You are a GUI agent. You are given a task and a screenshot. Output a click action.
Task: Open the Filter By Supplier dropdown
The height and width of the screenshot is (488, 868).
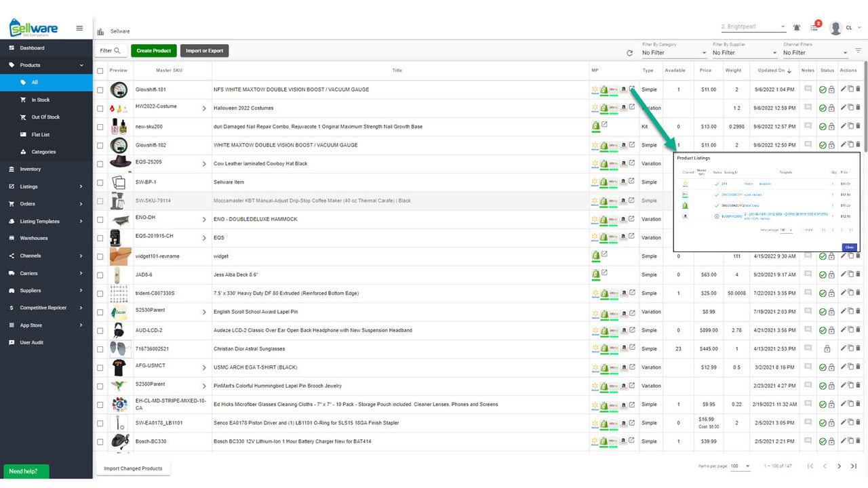pyautogui.click(x=744, y=52)
